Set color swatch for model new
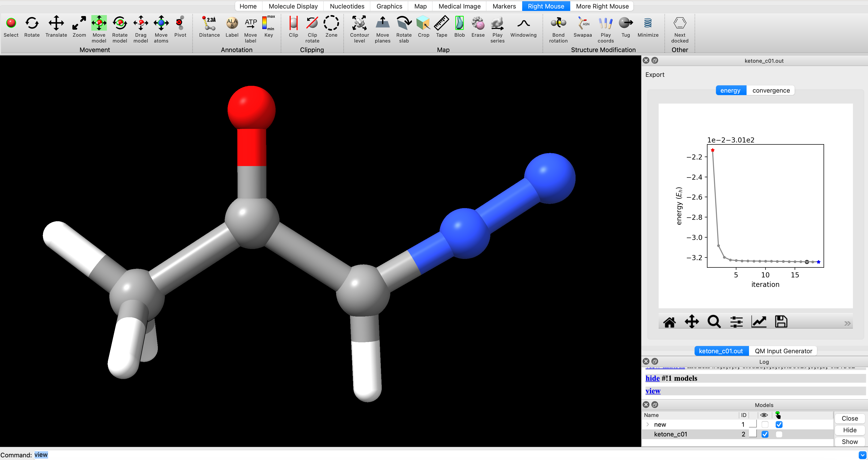The image size is (868, 460). [x=753, y=424]
